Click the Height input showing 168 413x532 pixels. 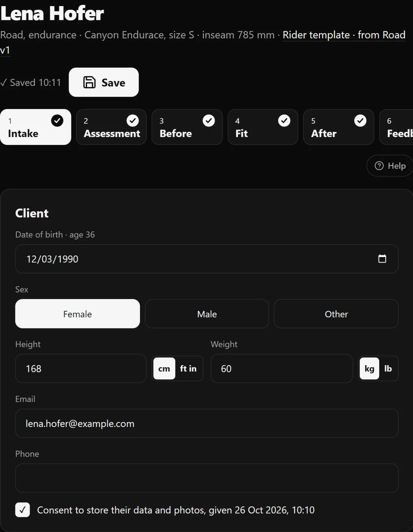click(x=81, y=369)
